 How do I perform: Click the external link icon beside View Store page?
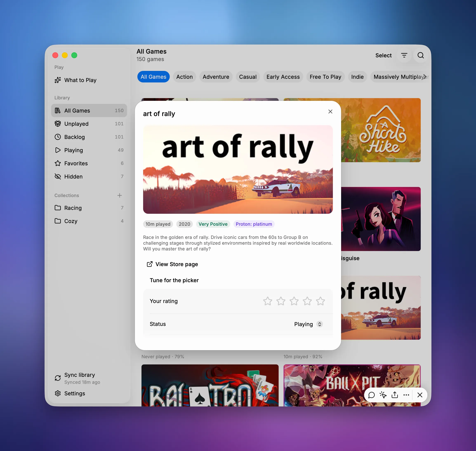pos(150,264)
